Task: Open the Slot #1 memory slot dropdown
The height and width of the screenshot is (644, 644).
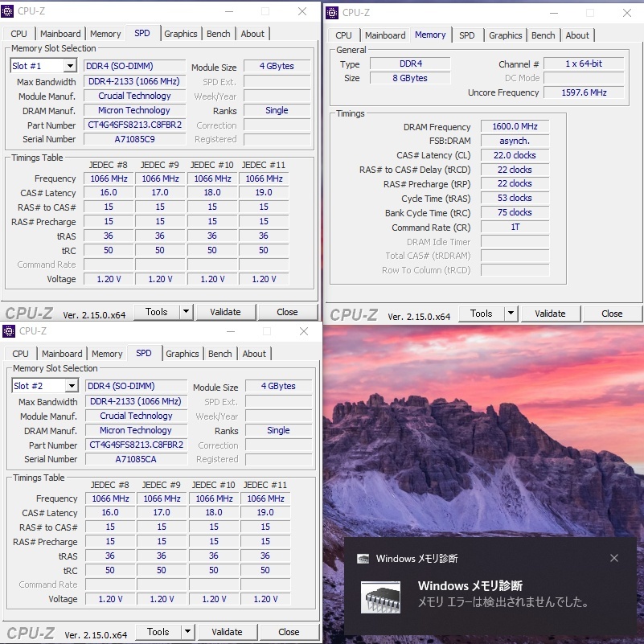Action: click(70, 66)
